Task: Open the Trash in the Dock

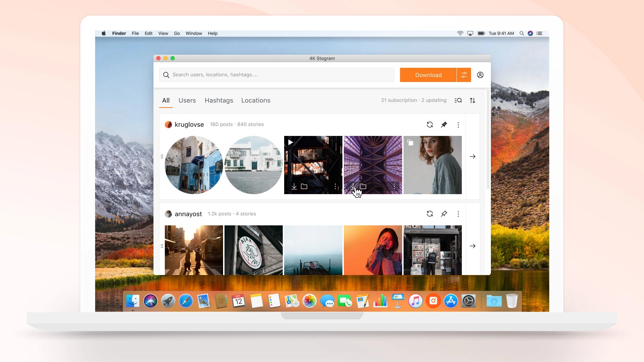Action: point(512,301)
